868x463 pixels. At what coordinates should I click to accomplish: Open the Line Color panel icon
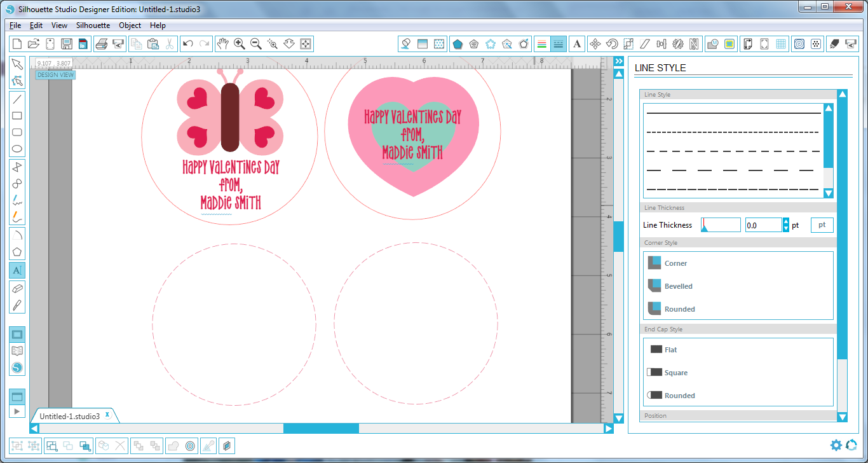542,44
